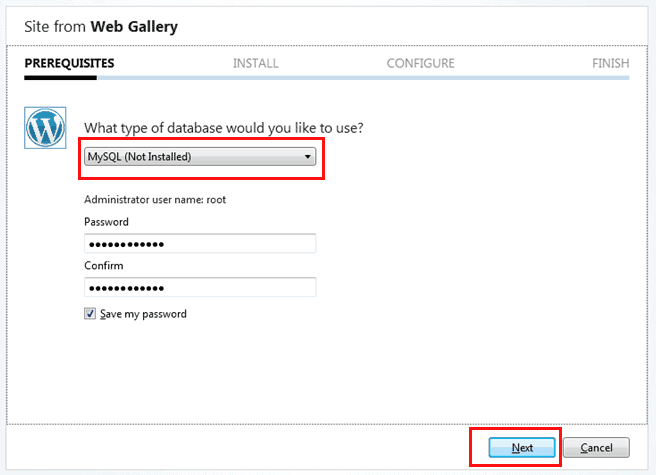The image size is (656, 475).
Task: Click the wizard progress bar
Action: click(x=327, y=78)
